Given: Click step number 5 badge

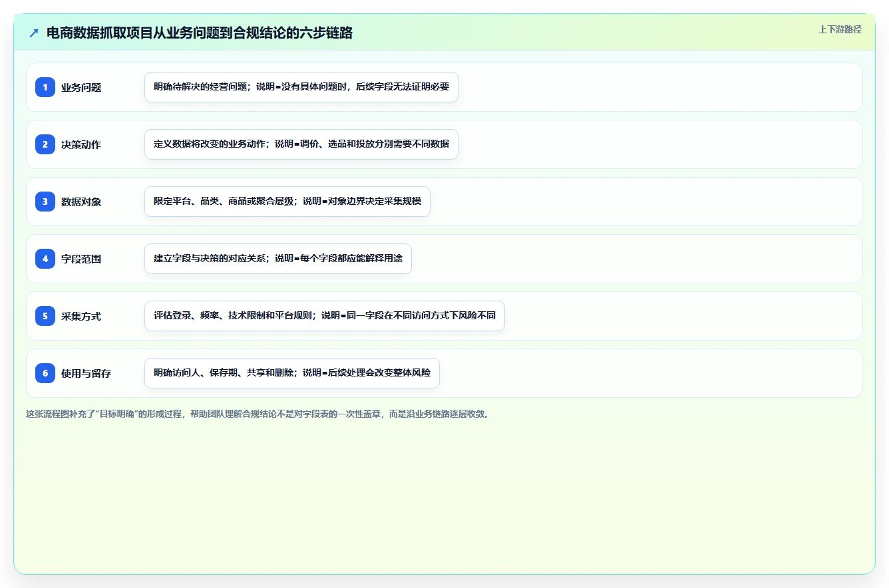Looking at the screenshot, I should pyautogui.click(x=45, y=316).
